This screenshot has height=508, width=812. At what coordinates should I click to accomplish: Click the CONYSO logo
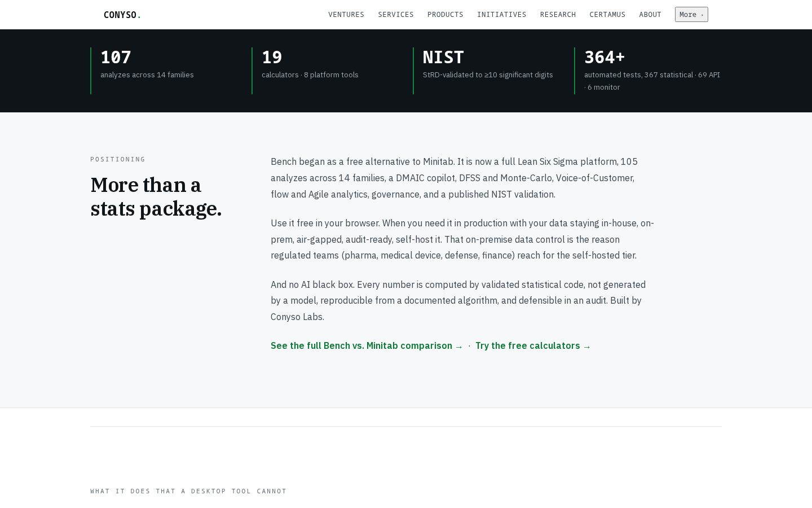point(122,15)
